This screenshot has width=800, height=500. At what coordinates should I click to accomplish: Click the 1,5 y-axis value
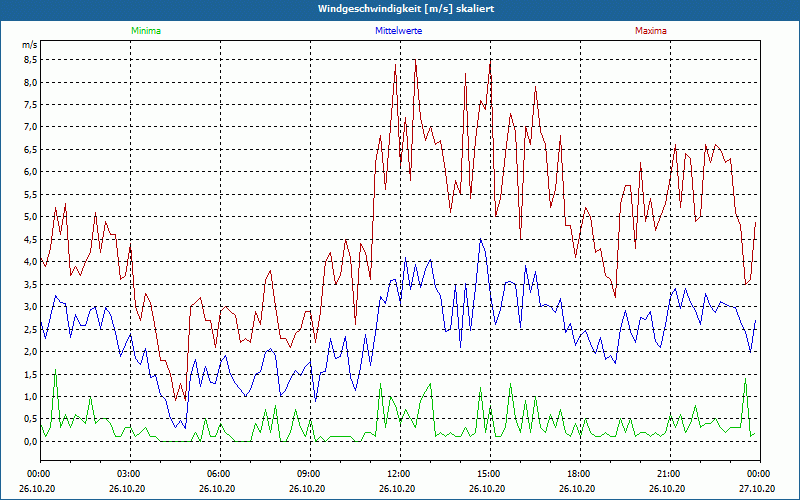[x=29, y=374]
